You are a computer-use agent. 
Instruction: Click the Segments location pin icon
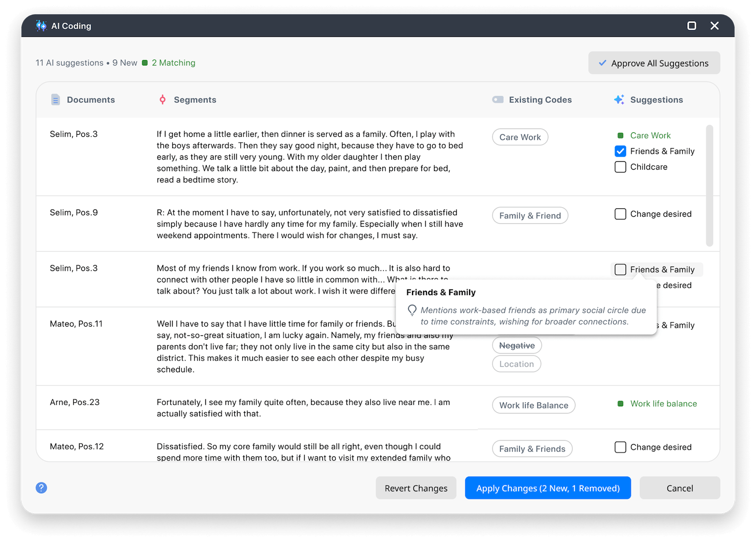click(162, 99)
